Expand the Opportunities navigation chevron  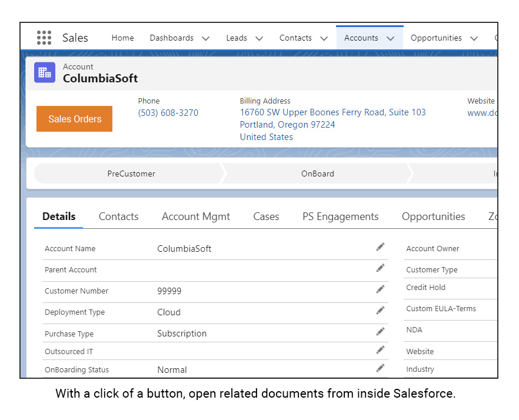[474, 38]
